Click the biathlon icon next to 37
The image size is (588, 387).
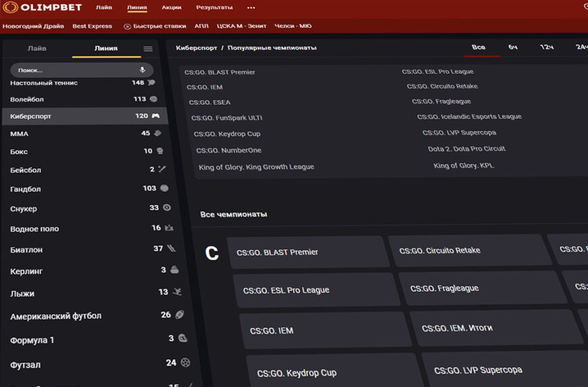click(172, 248)
